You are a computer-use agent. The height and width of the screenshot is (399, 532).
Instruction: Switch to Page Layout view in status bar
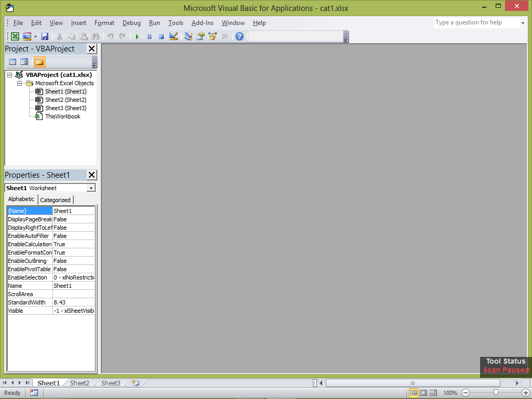point(423,393)
